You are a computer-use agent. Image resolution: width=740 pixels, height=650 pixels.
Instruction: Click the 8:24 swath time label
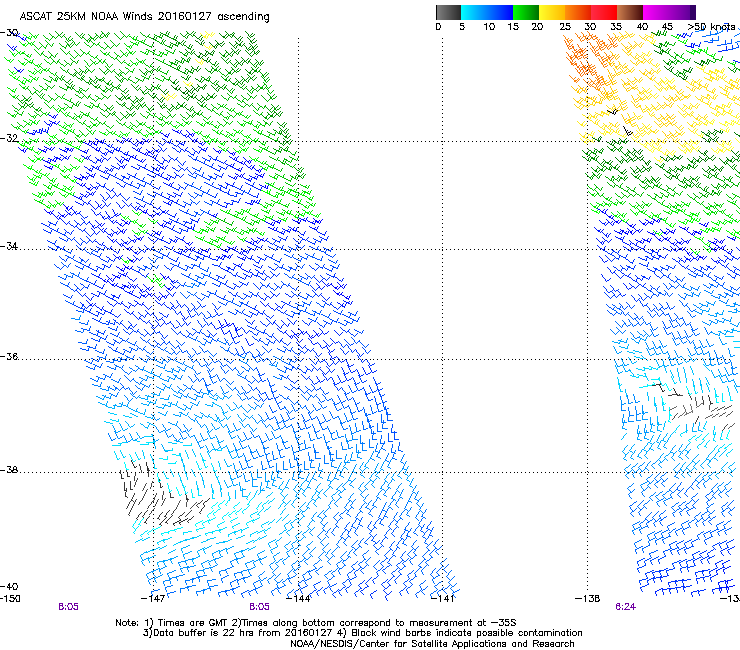tap(625, 607)
